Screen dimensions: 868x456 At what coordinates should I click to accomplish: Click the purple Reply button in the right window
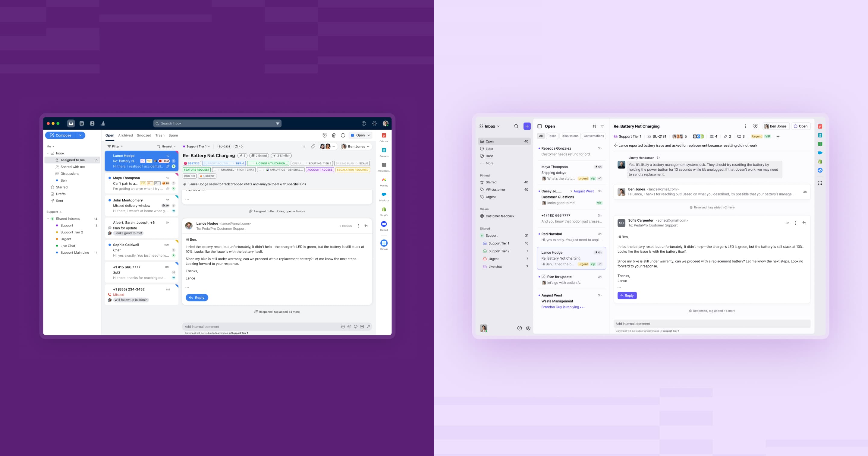pos(627,296)
